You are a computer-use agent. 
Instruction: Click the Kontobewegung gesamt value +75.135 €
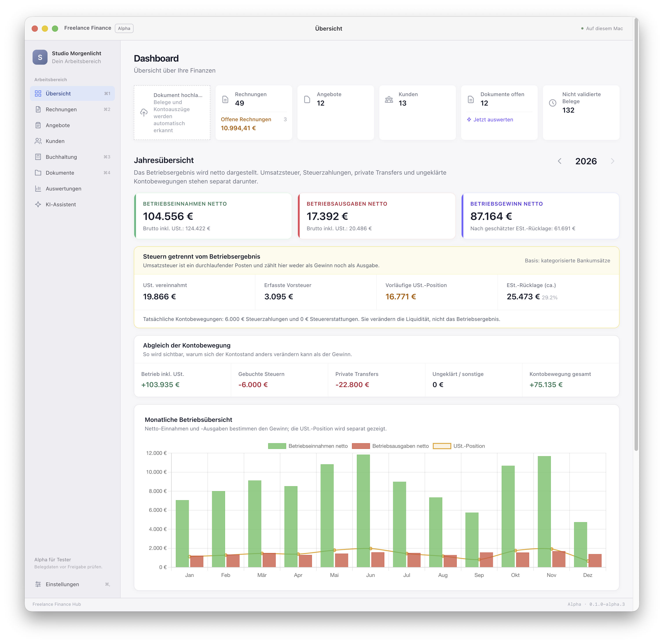(546, 385)
